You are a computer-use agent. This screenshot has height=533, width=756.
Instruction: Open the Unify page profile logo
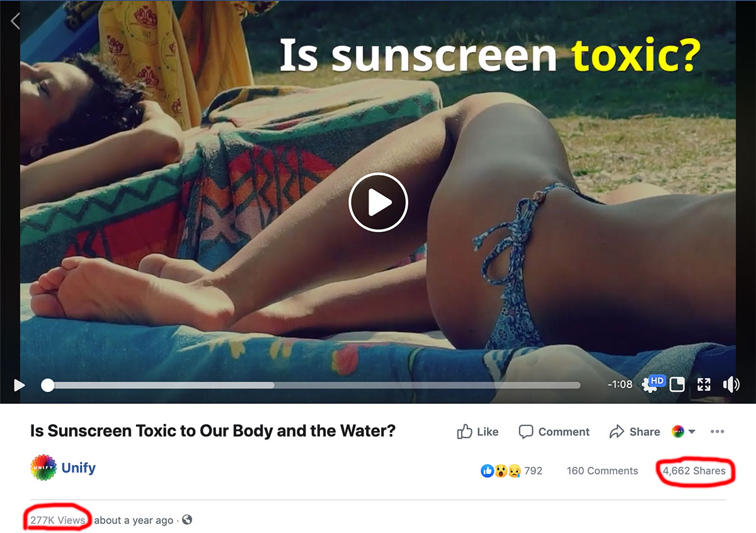(x=43, y=468)
